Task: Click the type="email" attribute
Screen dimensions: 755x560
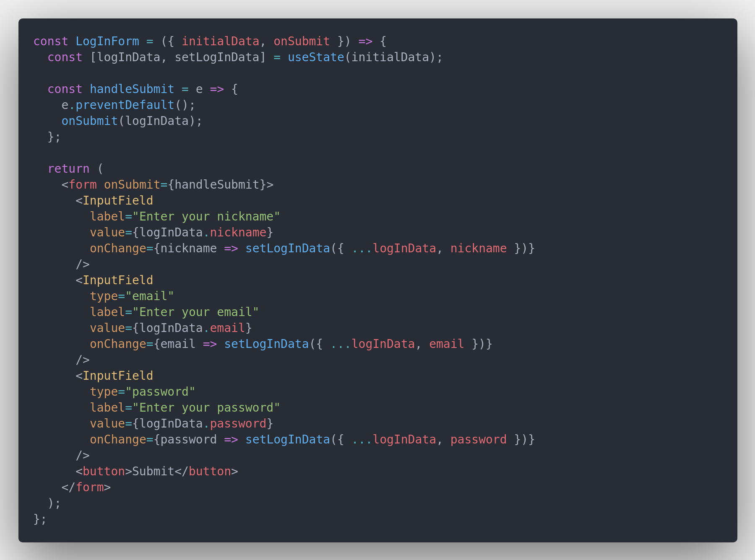Action: click(x=132, y=296)
